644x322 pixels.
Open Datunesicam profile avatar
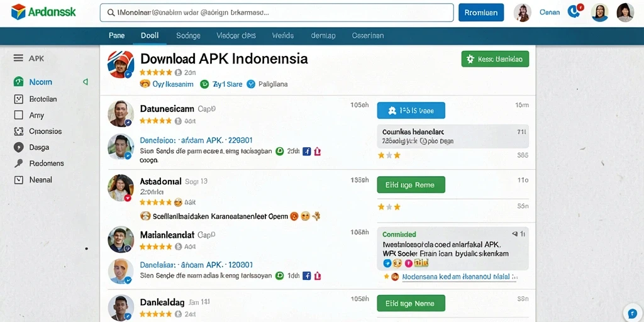121,114
